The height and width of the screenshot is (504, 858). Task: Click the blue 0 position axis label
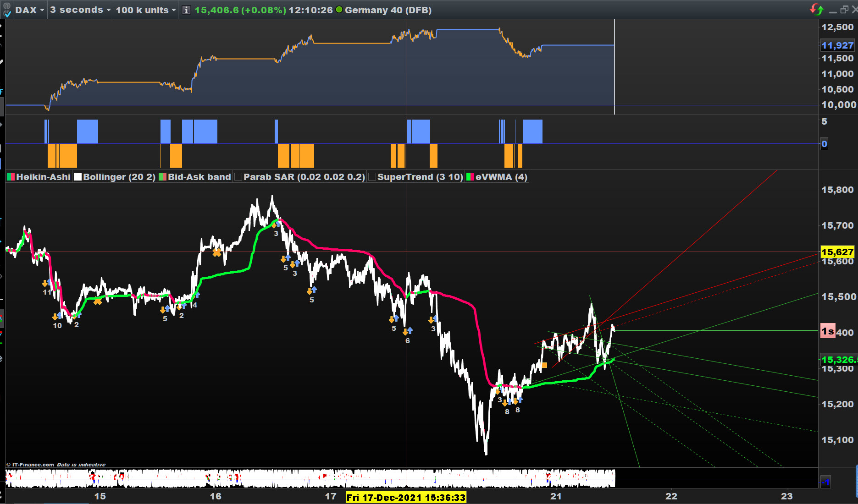(824, 144)
